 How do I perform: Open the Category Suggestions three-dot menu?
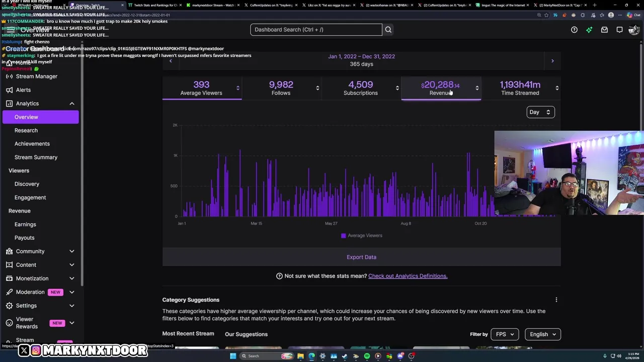coord(556,300)
